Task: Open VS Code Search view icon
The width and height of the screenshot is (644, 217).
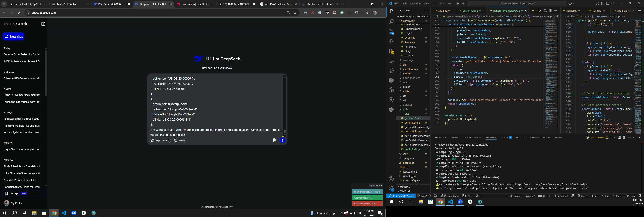Action: [391, 22]
